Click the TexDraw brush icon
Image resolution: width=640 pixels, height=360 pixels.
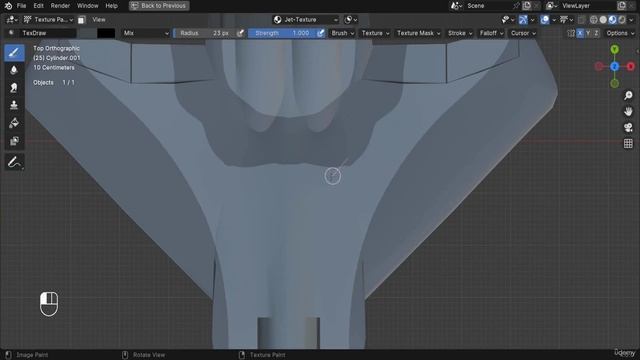(11, 33)
